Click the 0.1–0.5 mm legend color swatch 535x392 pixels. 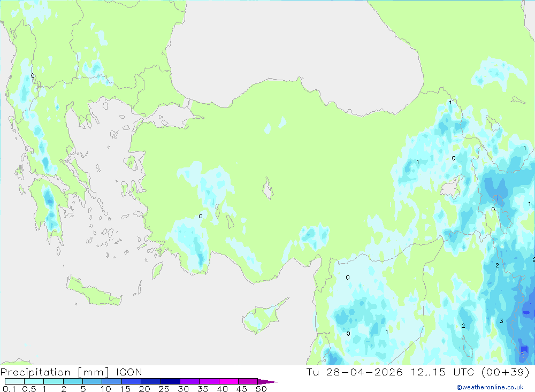pyautogui.click(x=14, y=381)
